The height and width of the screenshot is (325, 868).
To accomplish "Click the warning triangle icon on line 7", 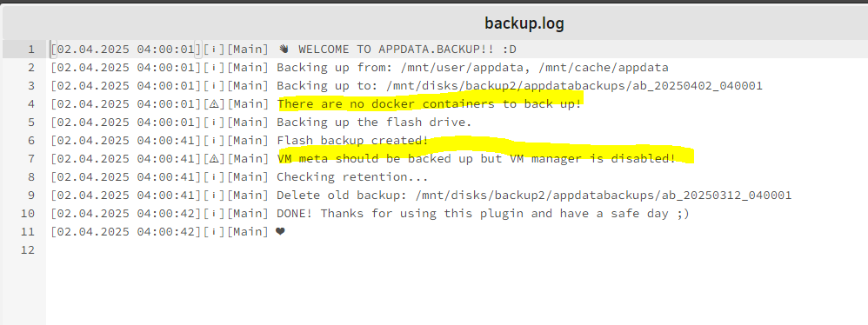I will pyautogui.click(x=214, y=159).
